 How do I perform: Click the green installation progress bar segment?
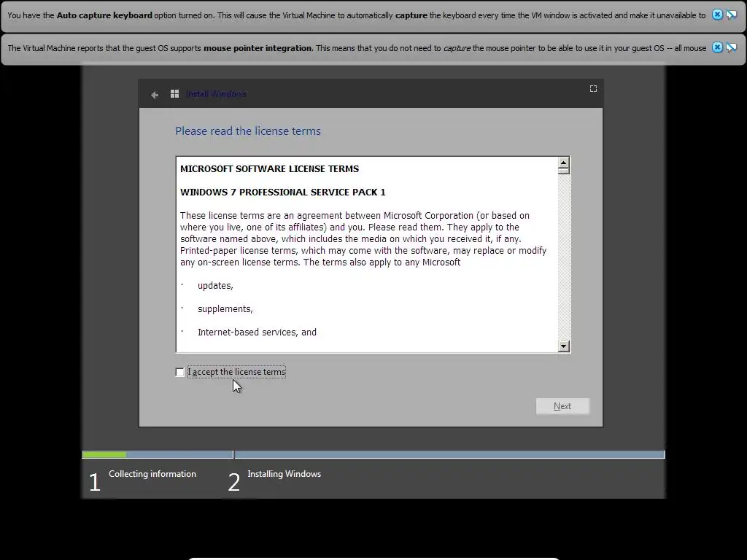coord(104,455)
